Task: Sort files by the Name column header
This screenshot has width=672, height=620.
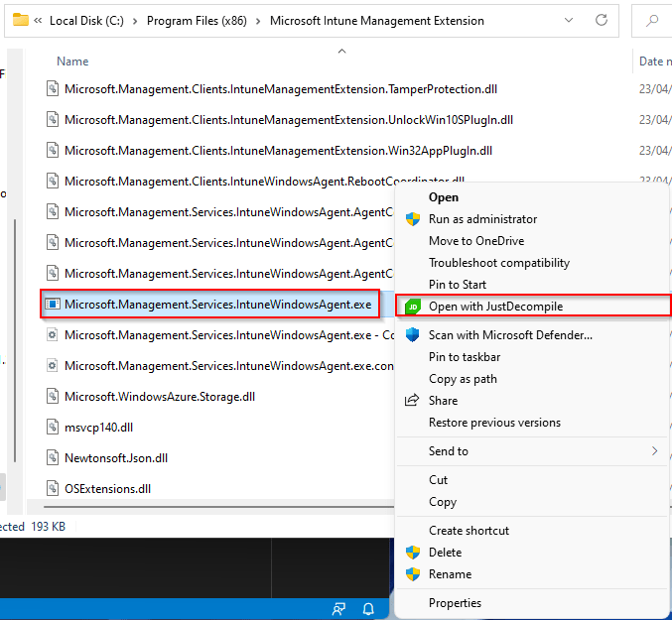Action: click(72, 62)
